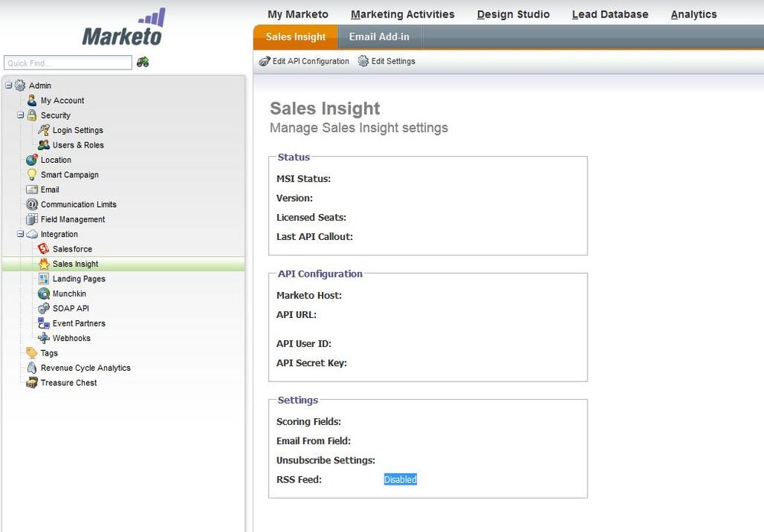Click the highlighted Disabled RSS Feed value

click(x=400, y=479)
